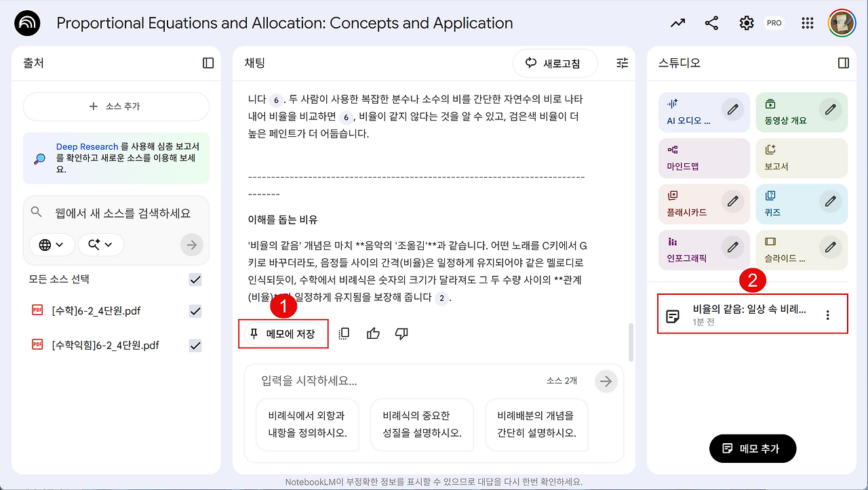
Task: Open chat configuration tune icon
Action: (x=623, y=63)
